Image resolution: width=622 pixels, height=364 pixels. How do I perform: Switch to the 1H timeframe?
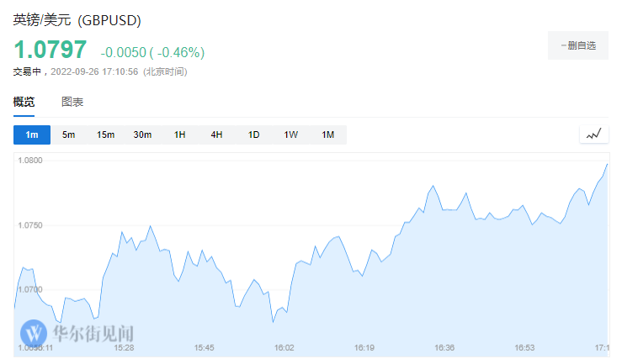point(179,135)
